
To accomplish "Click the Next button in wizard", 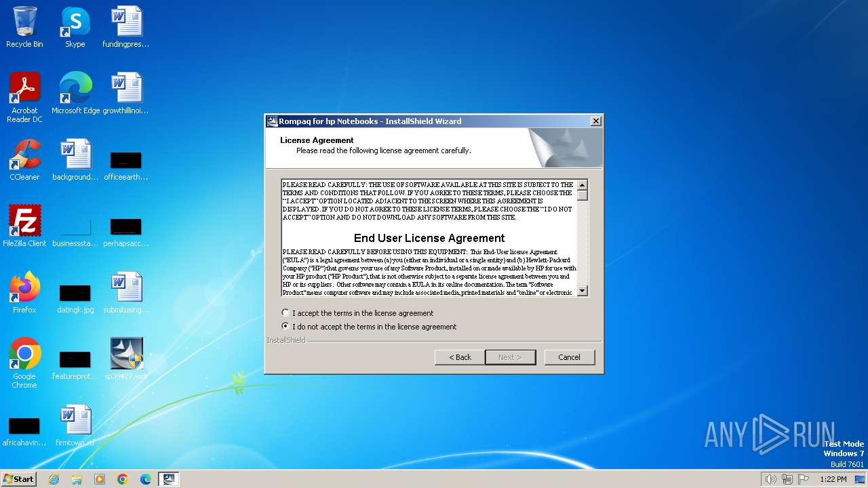I will pos(510,357).
